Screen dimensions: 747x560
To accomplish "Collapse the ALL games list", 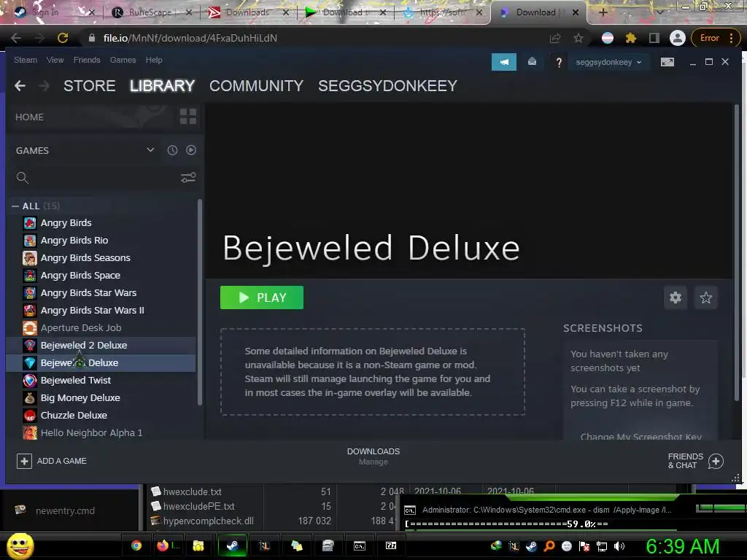I will (x=15, y=206).
